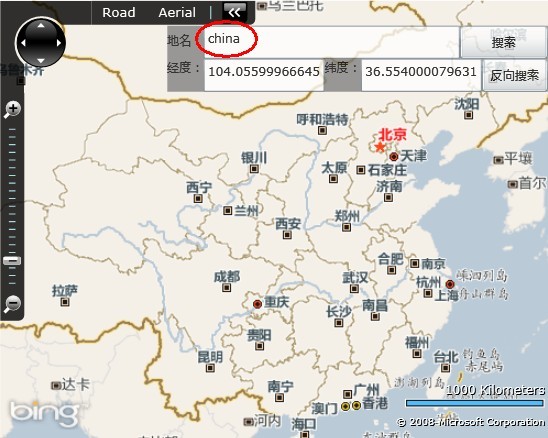Viewport: 548px width, 438px height.
Task: Click the 贵阳 city marker
Action: tap(259, 346)
